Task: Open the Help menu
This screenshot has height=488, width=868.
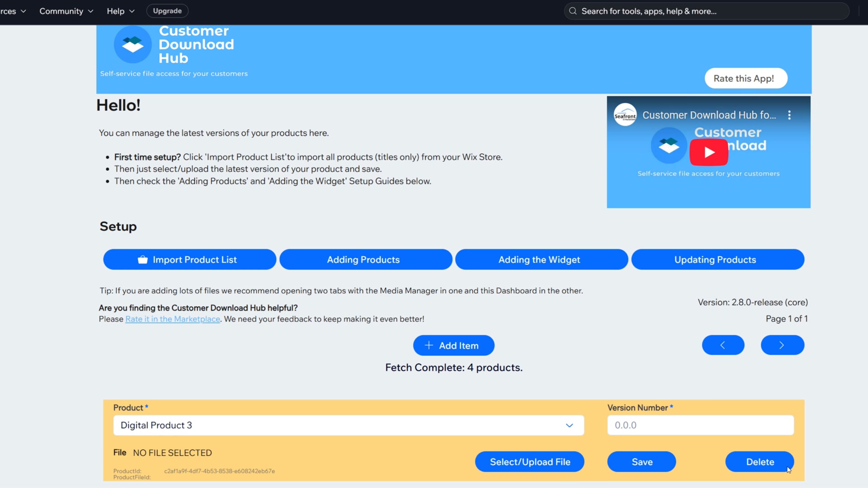Action: point(121,11)
